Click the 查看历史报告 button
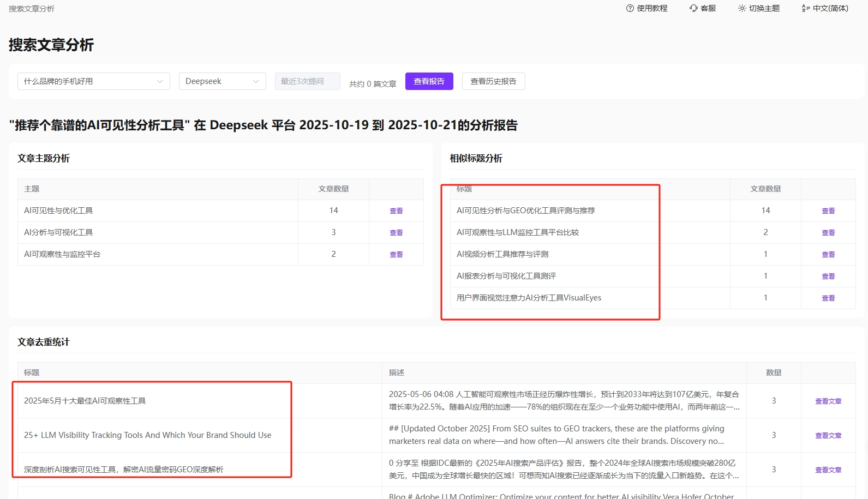868x499 pixels. tap(494, 81)
